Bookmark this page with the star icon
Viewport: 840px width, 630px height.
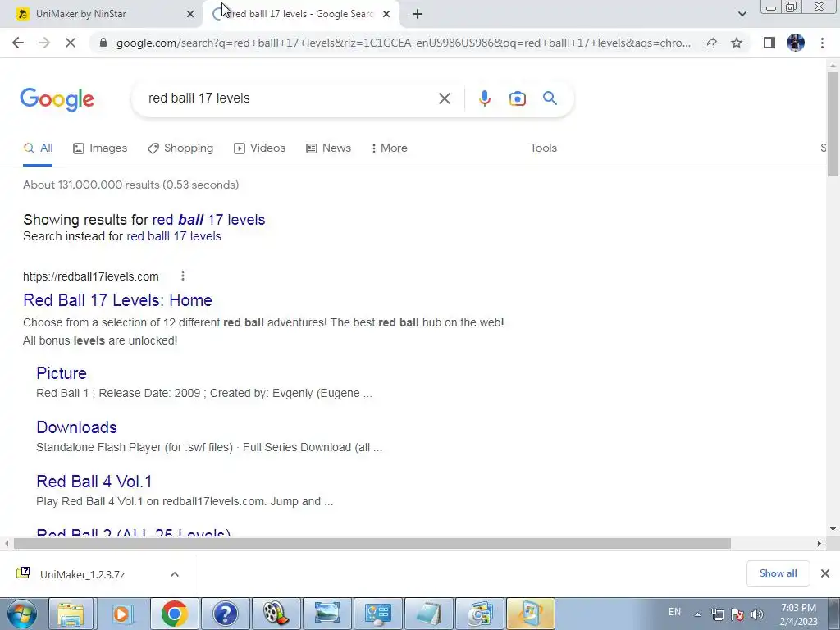pyautogui.click(x=737, y=43)
